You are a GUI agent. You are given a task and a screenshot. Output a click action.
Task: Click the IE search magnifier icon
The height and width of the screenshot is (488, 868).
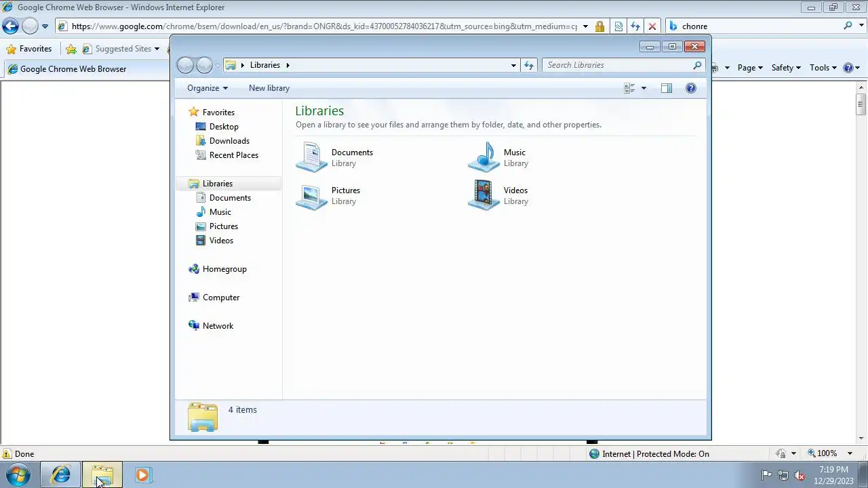[848, 26]
